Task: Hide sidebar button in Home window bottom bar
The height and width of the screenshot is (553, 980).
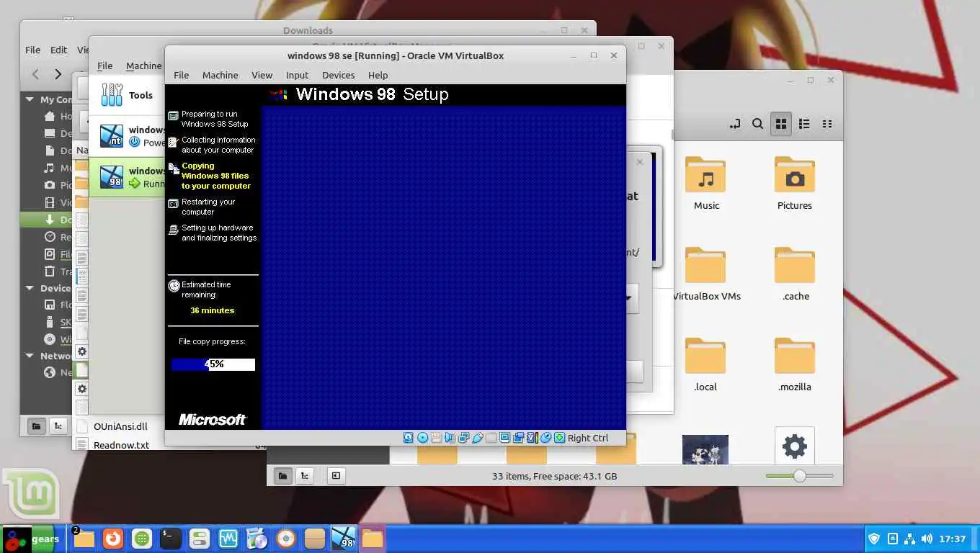Action: tap(336, 476)
